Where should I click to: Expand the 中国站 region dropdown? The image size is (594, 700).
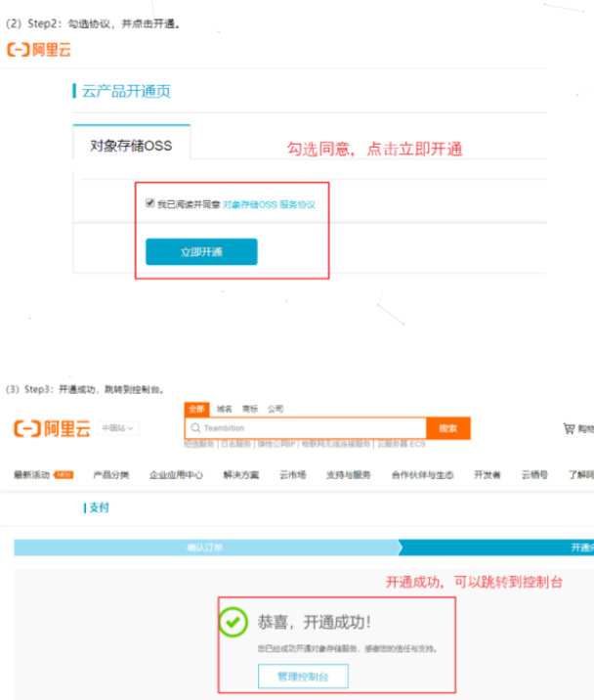click(x=118, y=428)
